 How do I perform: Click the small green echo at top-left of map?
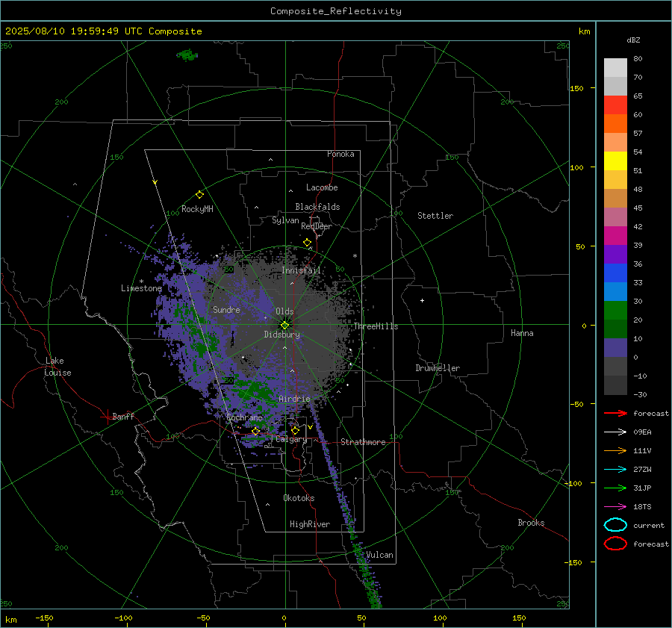[x=187, y=55]
